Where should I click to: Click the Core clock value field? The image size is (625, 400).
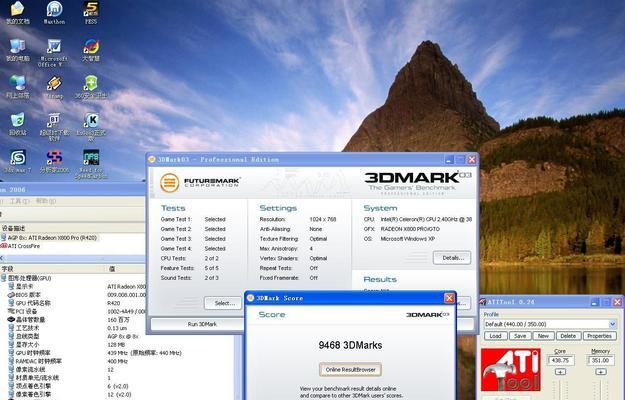coord(560,360)
